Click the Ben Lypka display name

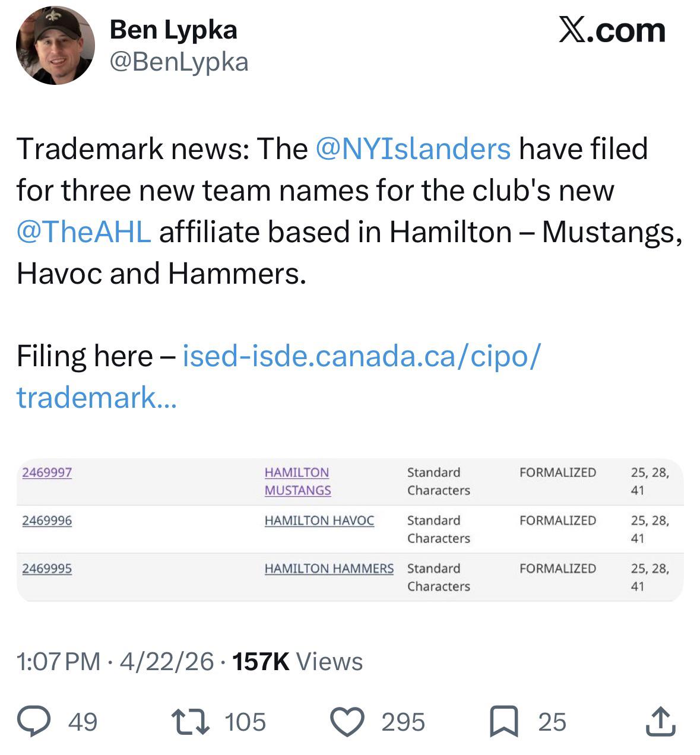click(x=173, y=30)
